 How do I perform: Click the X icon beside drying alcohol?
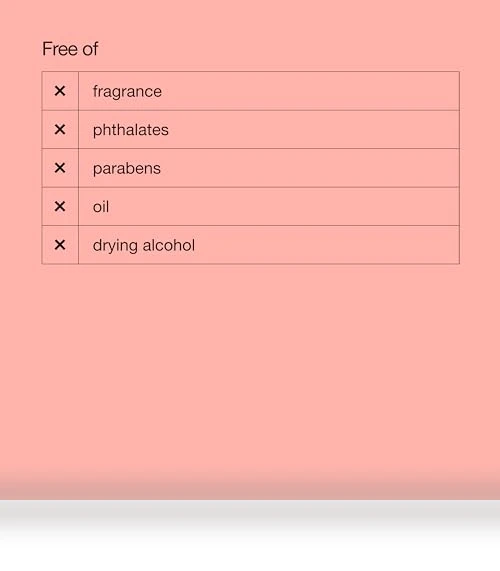pos(60,245)
